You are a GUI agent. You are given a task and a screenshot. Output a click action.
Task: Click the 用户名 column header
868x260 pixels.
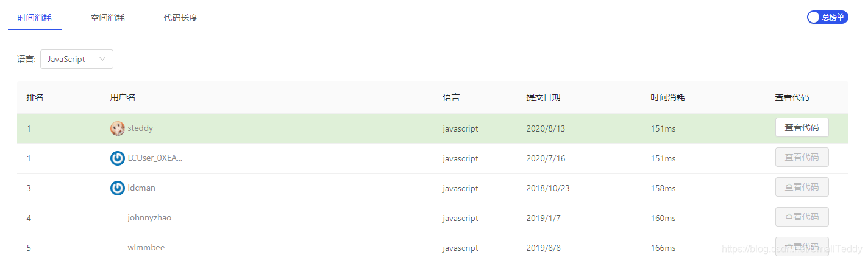click(x=123, y=97)
